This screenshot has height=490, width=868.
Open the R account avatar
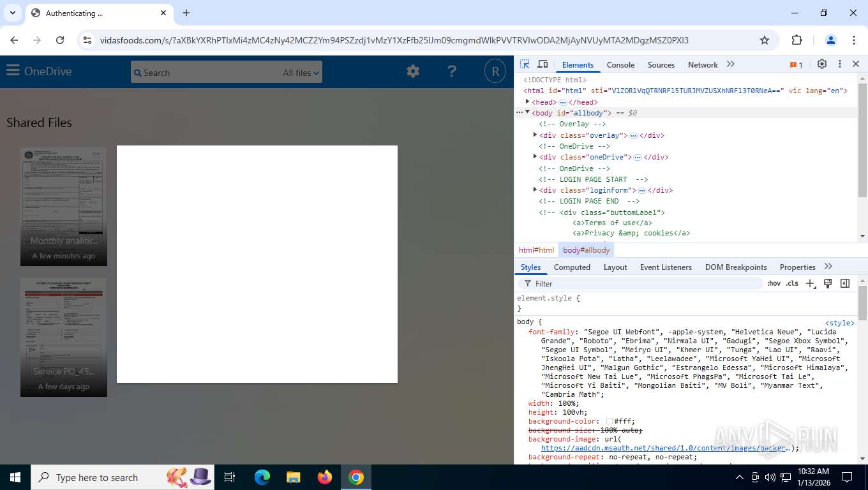click(x=495, y=71)
